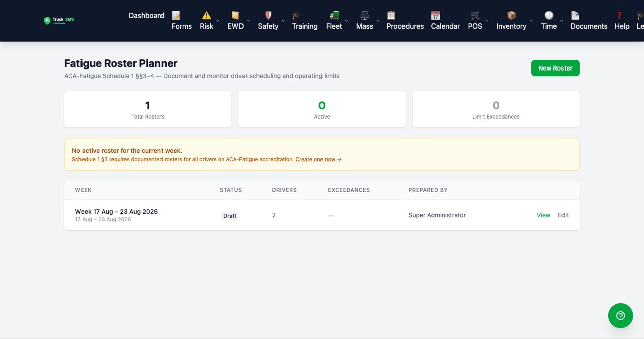Click "Super Administrator" in the roster row
The height and width of the screenshot is (339, 644).
pos(437,215)
